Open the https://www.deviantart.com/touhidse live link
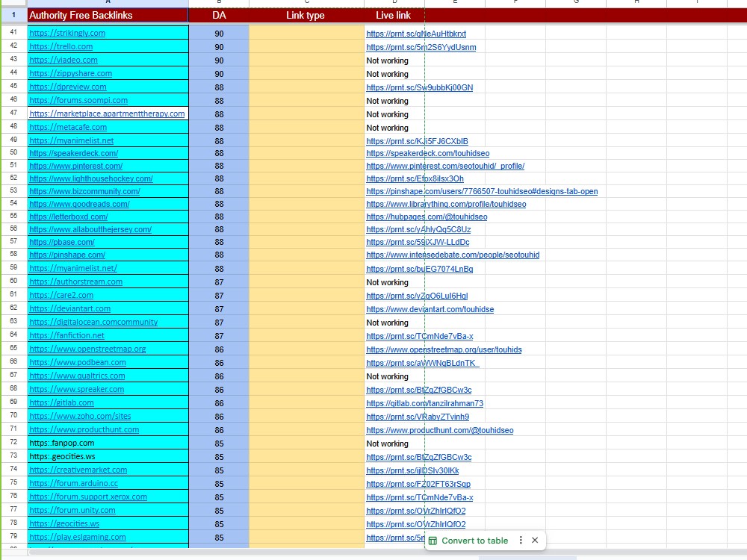The width and height of the screenshot is (747, 560). pos(431,308)
